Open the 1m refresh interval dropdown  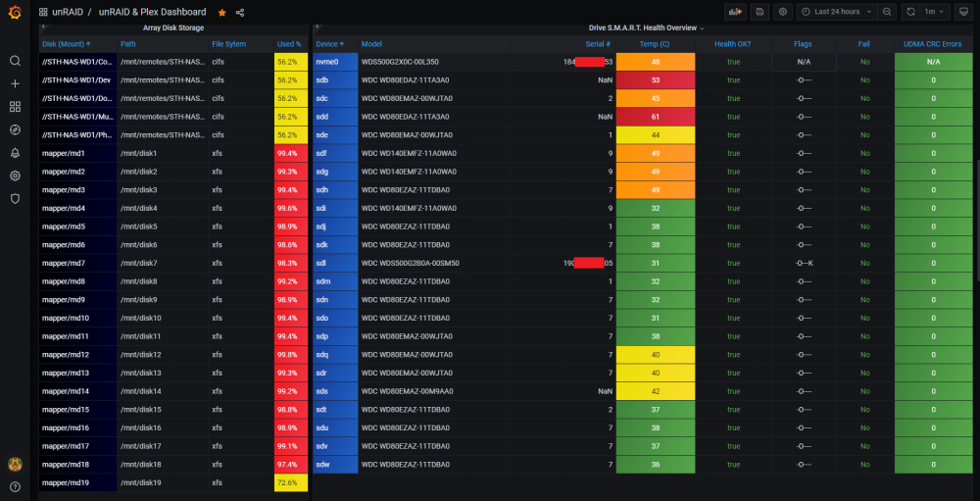935,12
